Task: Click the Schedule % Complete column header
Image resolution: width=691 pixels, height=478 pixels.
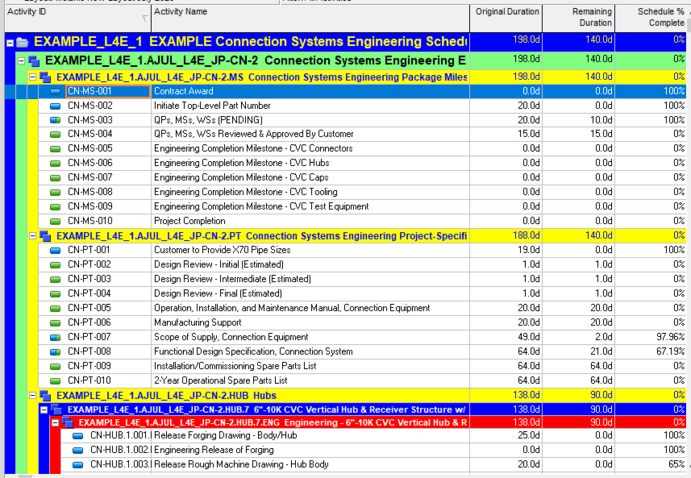Action: (x=651, y=18)
